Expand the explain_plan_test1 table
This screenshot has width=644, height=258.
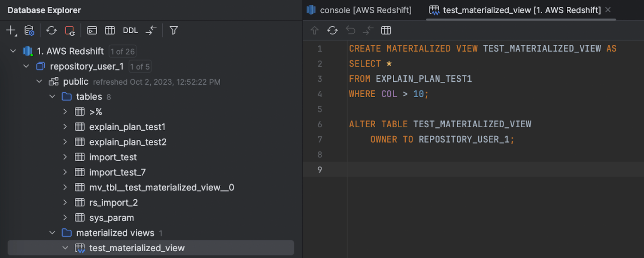pyautogui.click(x=65, y=127)
